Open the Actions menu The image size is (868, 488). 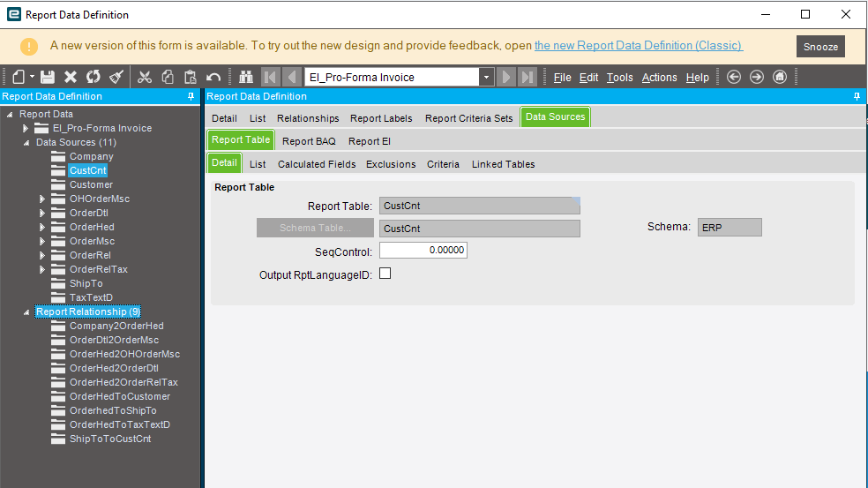pyautogui.click(x=659, y=78)
